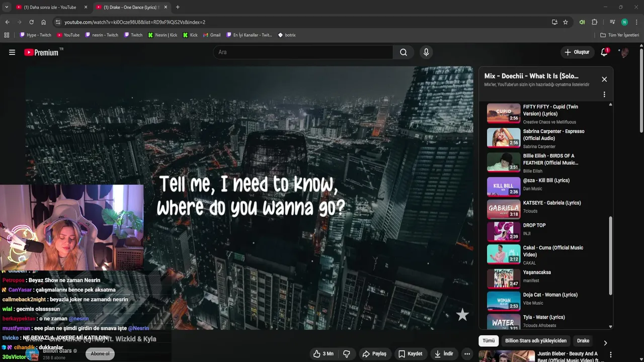Share the video via Paylaş
This screenshot has height=362, width=644.
pyautogui.click(x=374, y=354)
